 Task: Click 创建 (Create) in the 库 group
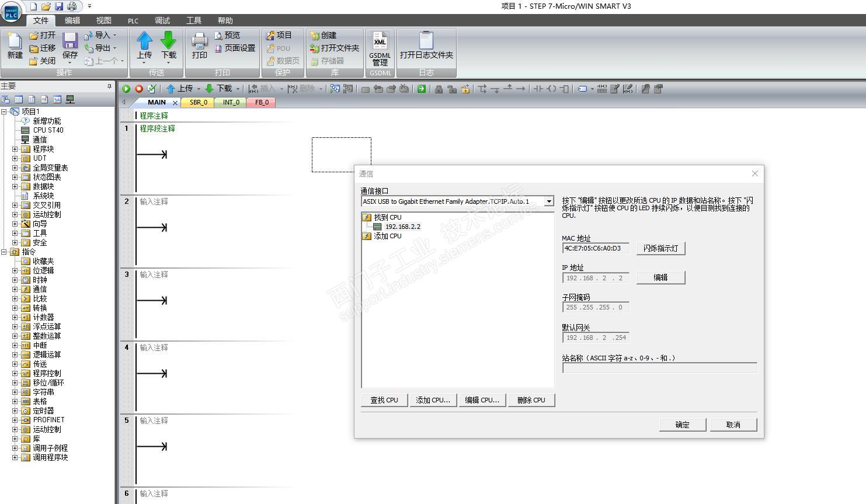click(324, 35)
